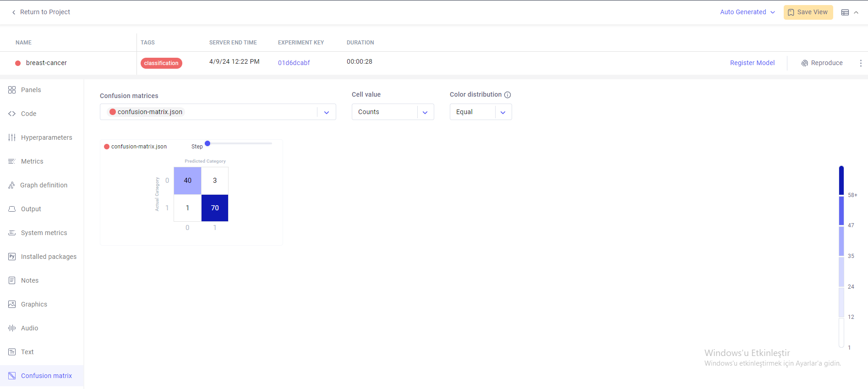Open the Output tab
This screenshot has height=389, width=868.
click(42, 209)
